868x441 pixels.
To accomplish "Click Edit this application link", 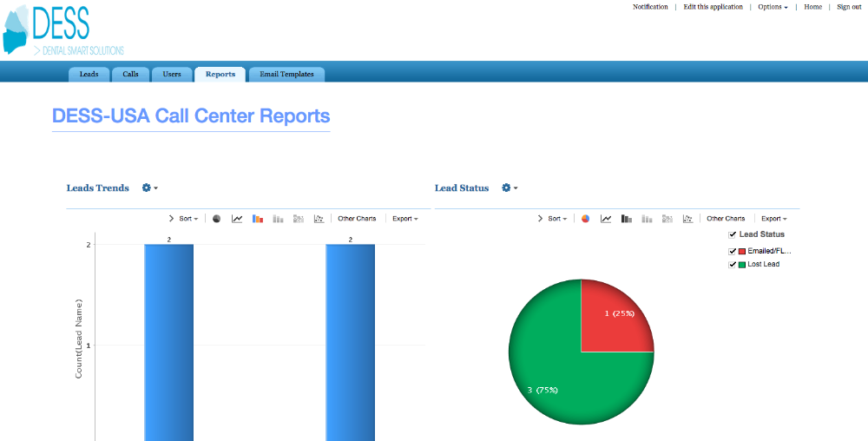I will point(713,7).
